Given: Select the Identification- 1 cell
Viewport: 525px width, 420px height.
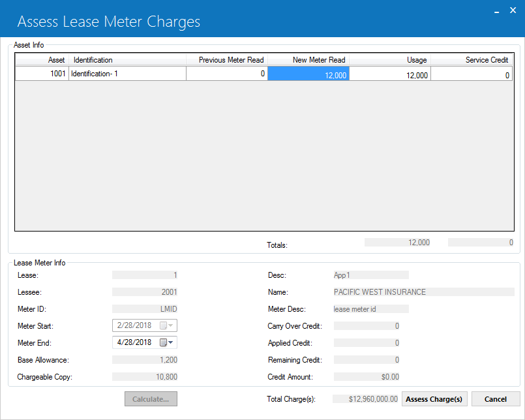Looking at the screenshot, I should click(x=127, y=74).
